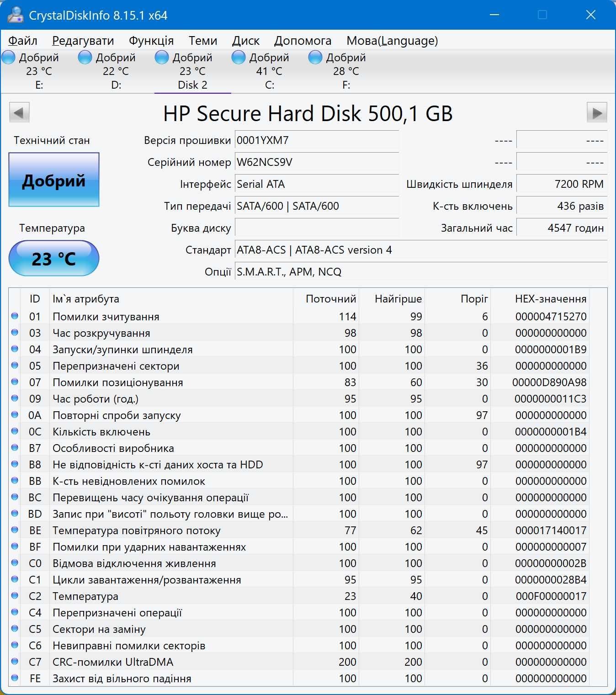
Task: Click the empty drive letter field
Action: point(317,228)
